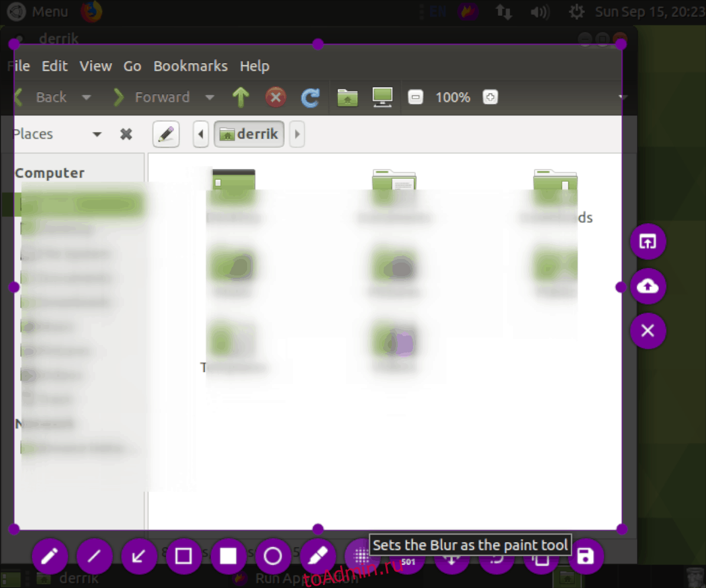Toggle the location edit pencil button

click(166, 134)
